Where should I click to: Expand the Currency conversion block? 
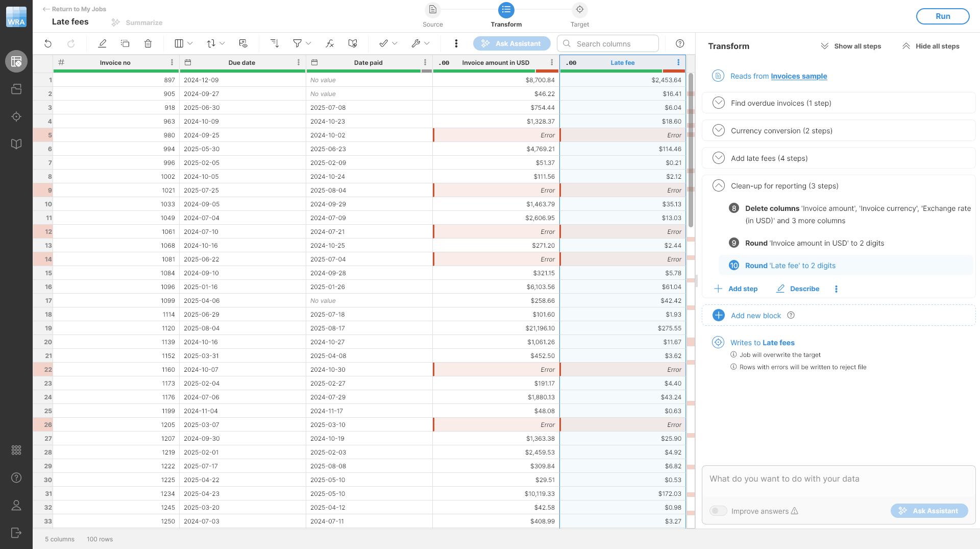pos(719,130)
